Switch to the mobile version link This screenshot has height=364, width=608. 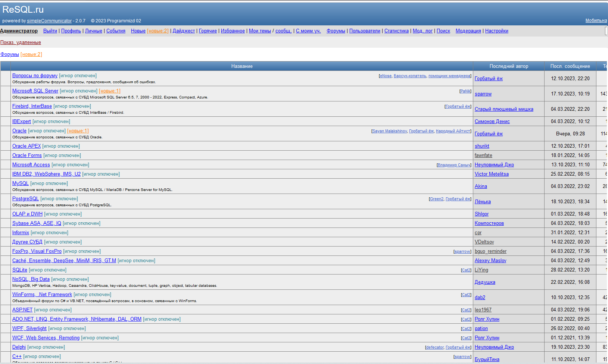[596, 21]
